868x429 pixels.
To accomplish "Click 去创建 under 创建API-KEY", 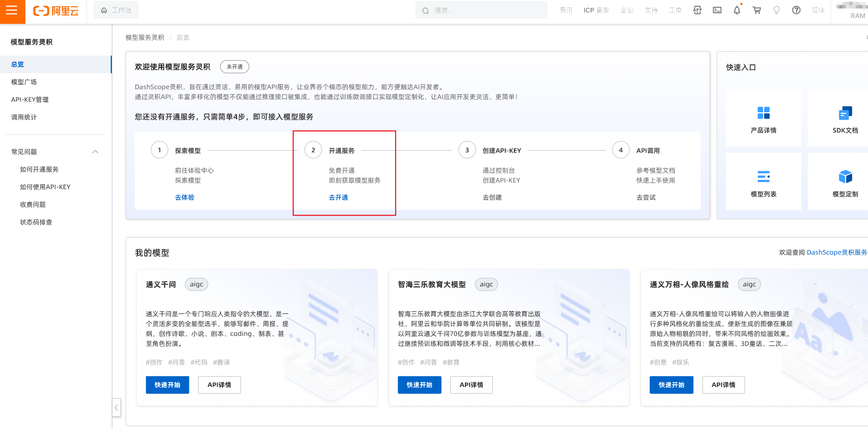I will coord(492,197).
